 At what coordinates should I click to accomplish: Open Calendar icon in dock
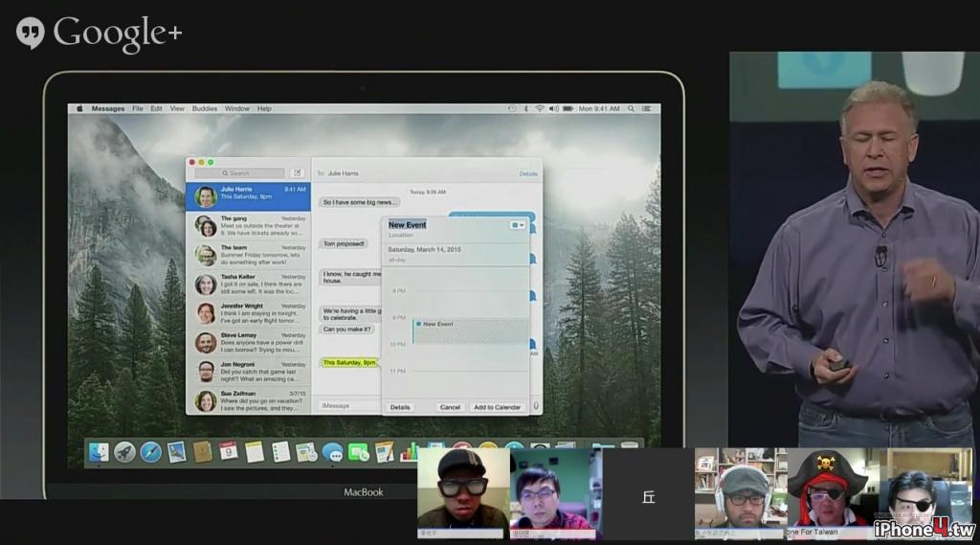(228, 450)
